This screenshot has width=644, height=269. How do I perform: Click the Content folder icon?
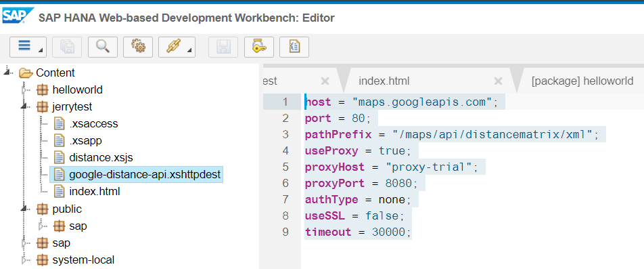26,73
